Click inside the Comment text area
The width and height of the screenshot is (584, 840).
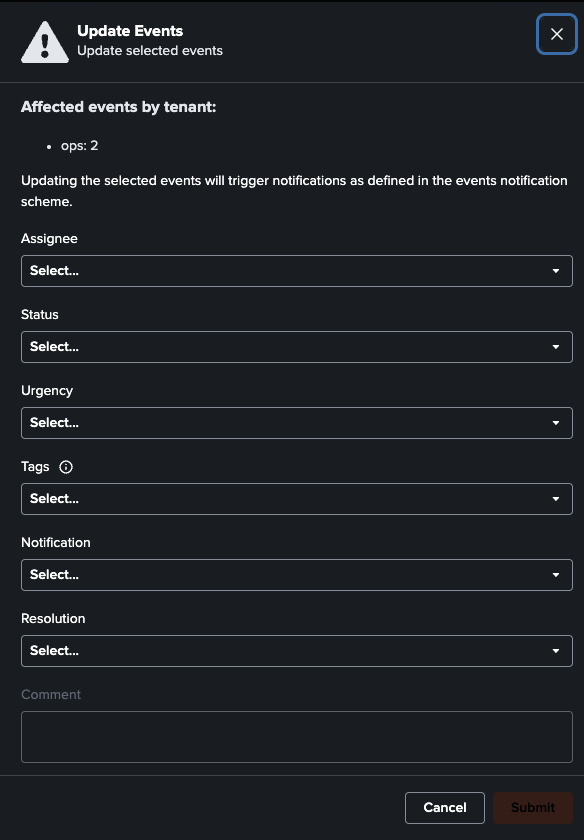pos(297,736)
